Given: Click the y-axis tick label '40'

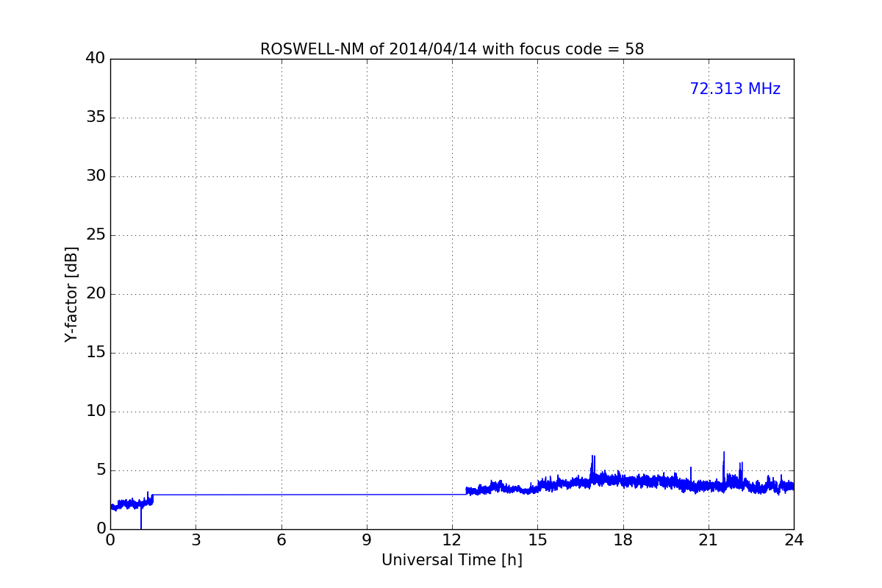Looking at the screenshot, I should [96, 59].
